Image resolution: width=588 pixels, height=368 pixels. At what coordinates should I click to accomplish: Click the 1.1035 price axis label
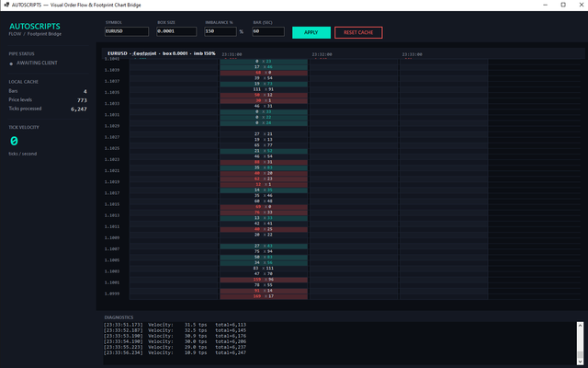click(112, 92)
